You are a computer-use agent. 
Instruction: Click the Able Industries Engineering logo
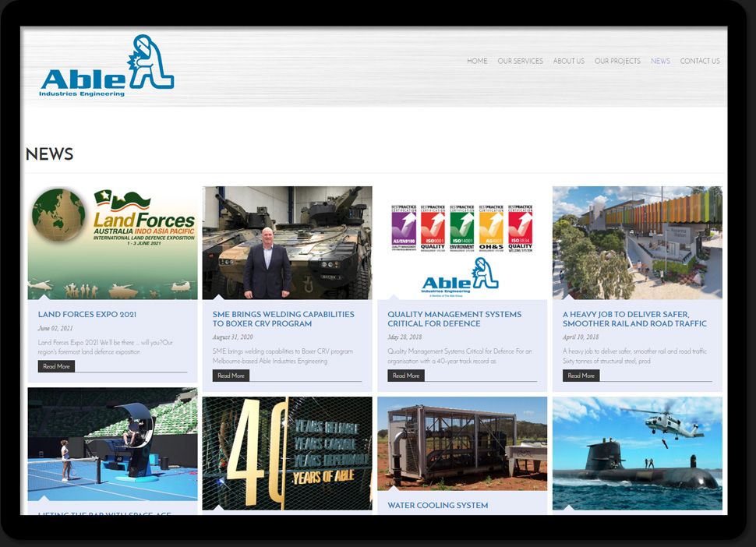pyautogui.click(x=107, y=66)
